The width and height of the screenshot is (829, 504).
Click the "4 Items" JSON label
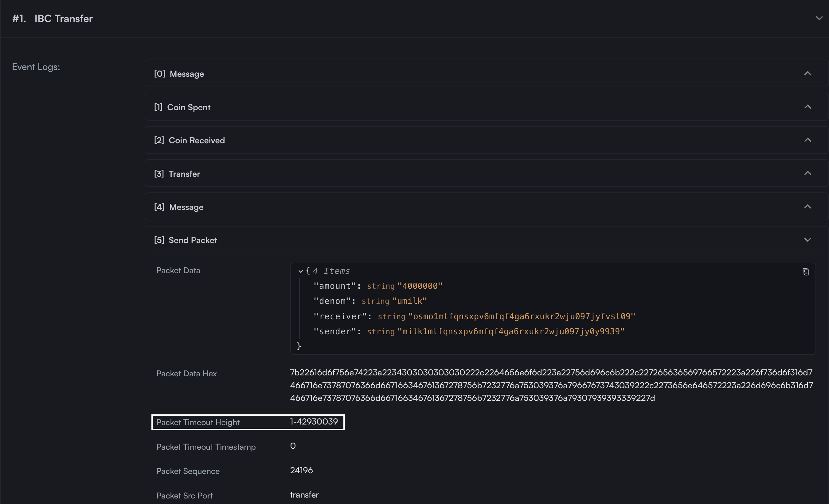point(331,271)
